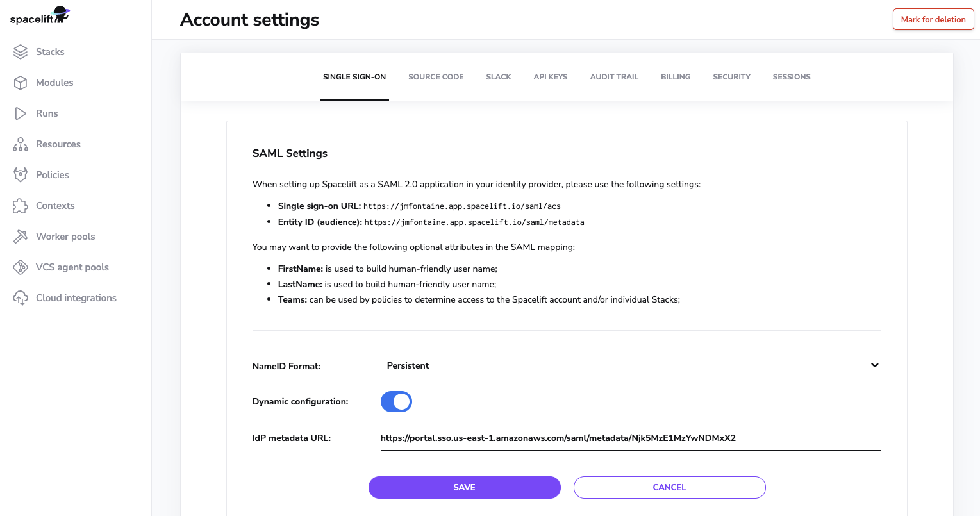Screen dimensions: 980x516
Task: Open the AUDIT TRAIL tab
Action: point(613,76)
